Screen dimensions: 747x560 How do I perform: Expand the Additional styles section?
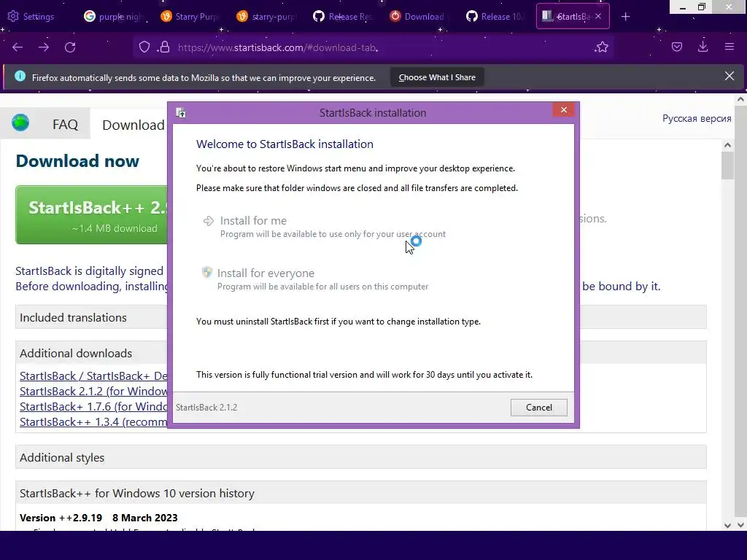click(x=360, y=457)
